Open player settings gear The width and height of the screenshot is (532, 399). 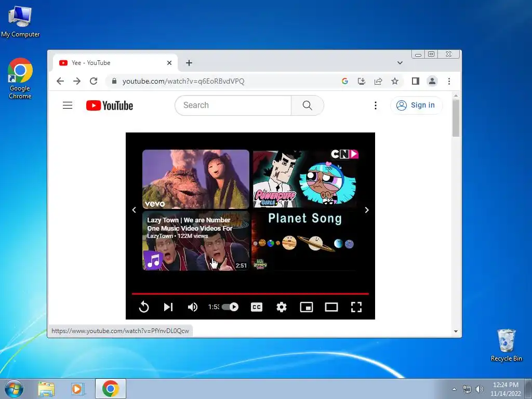[281, 307]
